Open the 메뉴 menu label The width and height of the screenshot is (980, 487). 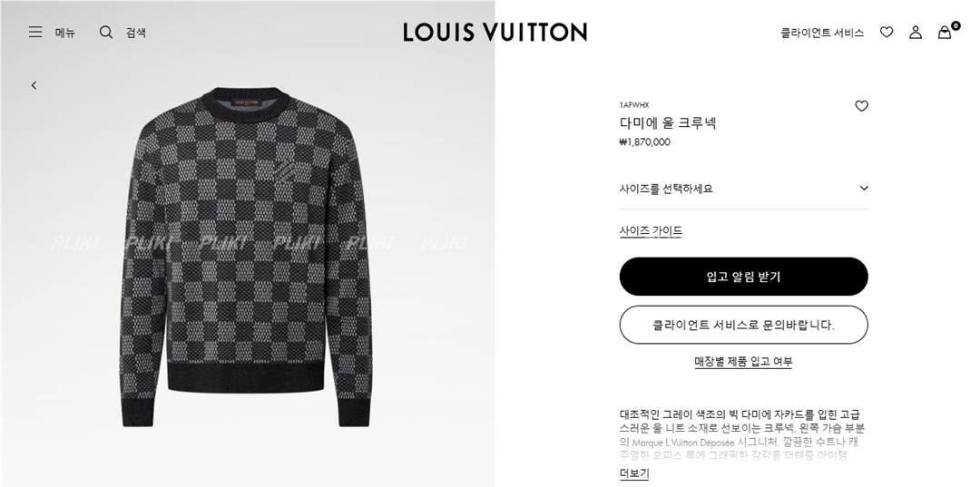[x=65, y=33]
